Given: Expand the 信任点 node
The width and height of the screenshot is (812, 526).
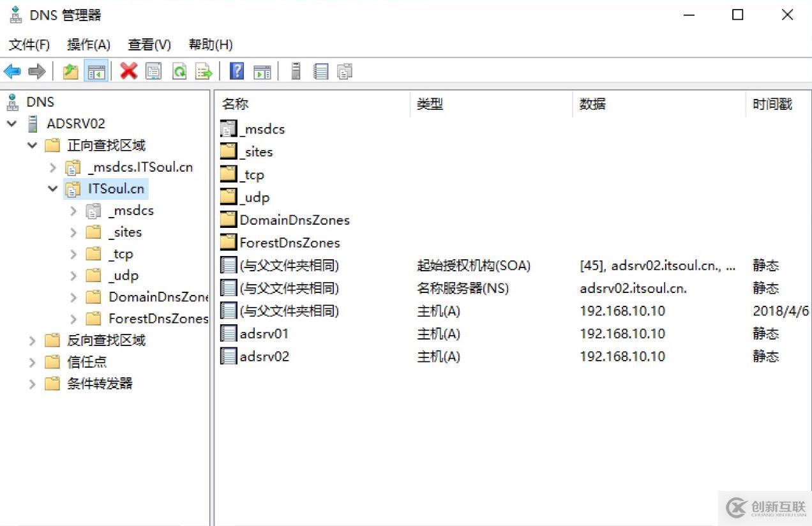Looking at the screenshot, I should click(x=33, y=363).
